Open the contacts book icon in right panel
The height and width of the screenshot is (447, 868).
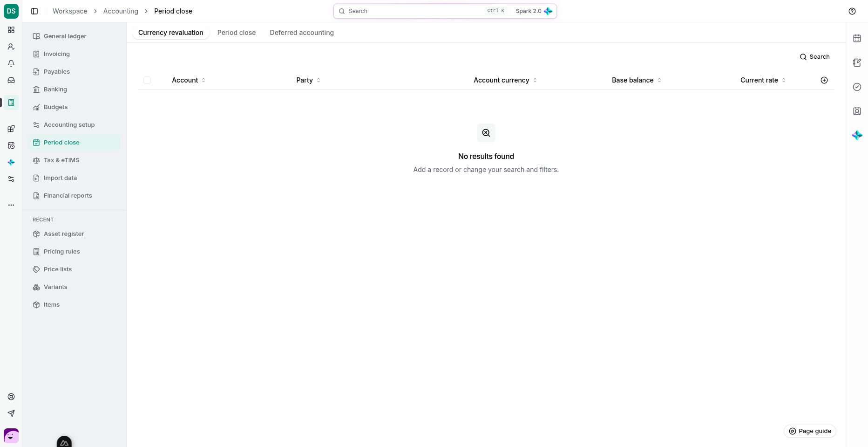(857, 111)
